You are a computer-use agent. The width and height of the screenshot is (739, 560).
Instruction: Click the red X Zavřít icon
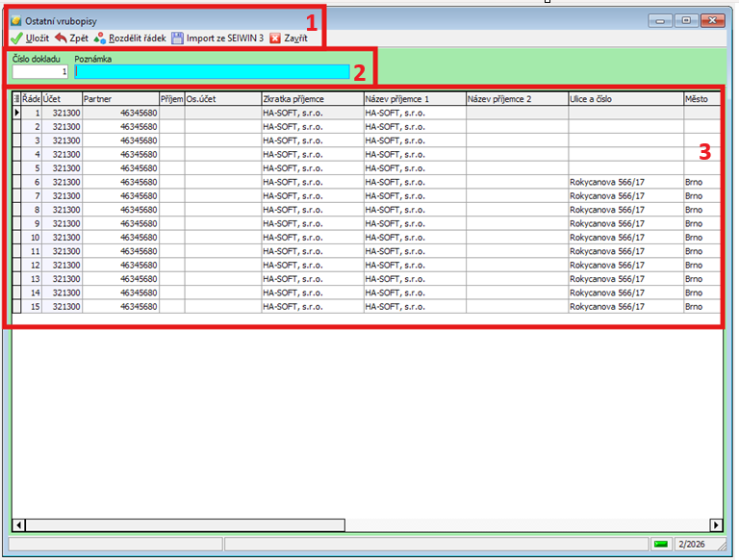pos(275,38)
